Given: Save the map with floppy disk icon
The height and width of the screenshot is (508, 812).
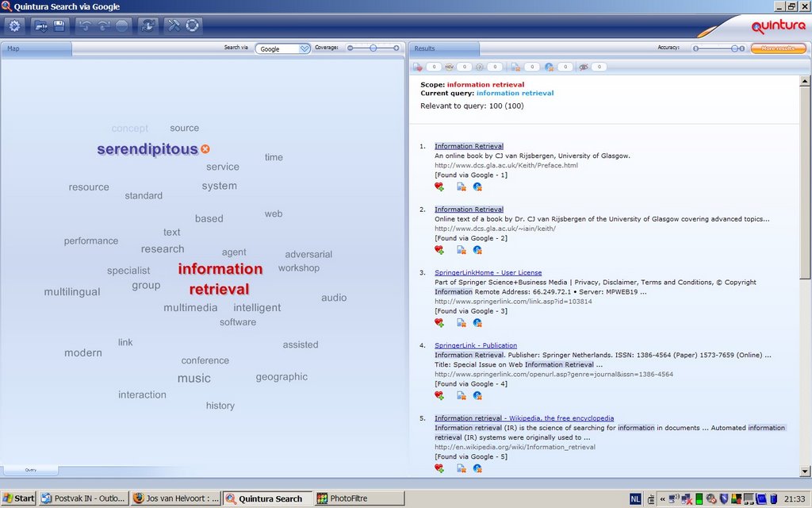Looking at the screenshot, I should (59, 26).
